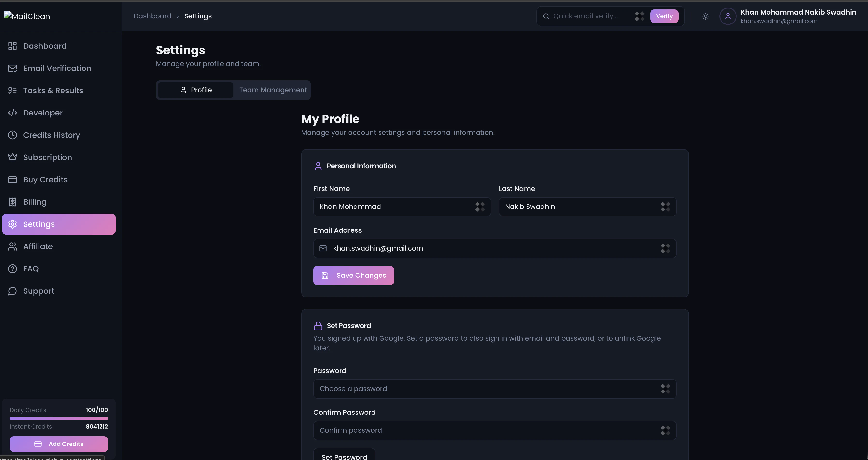This screenshot has height=460, width=868.
Task: Click the Dashboard grid icon in sidebar
Action: (12, 46)
